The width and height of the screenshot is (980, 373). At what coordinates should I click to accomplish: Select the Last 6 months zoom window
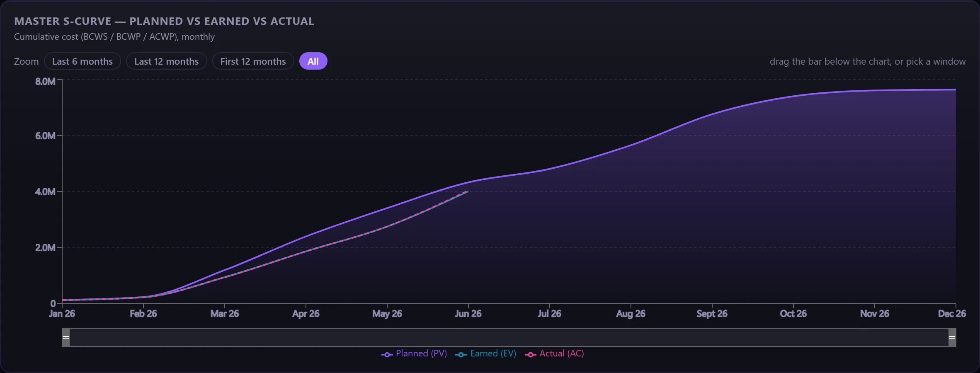82,61
